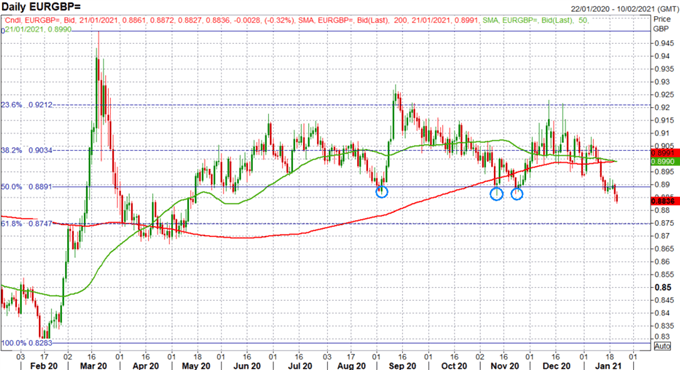Click the bold 0.85 price axis label

[x=663, y=287]
